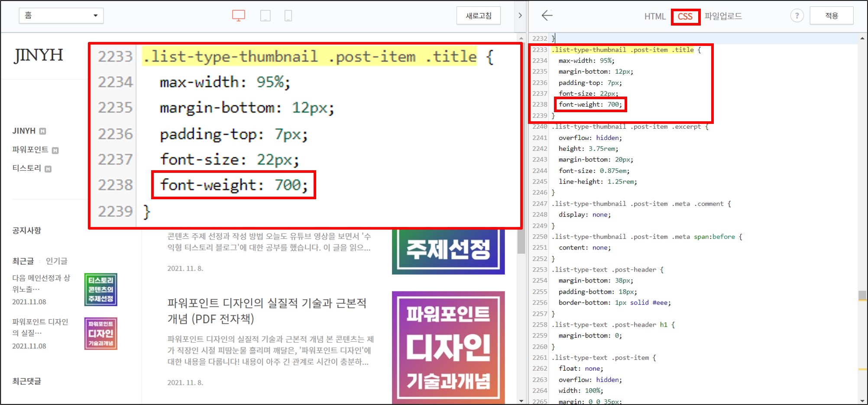Click the float: none code line
The height and width of the screenshot is (405, 868).
point(581,369)
